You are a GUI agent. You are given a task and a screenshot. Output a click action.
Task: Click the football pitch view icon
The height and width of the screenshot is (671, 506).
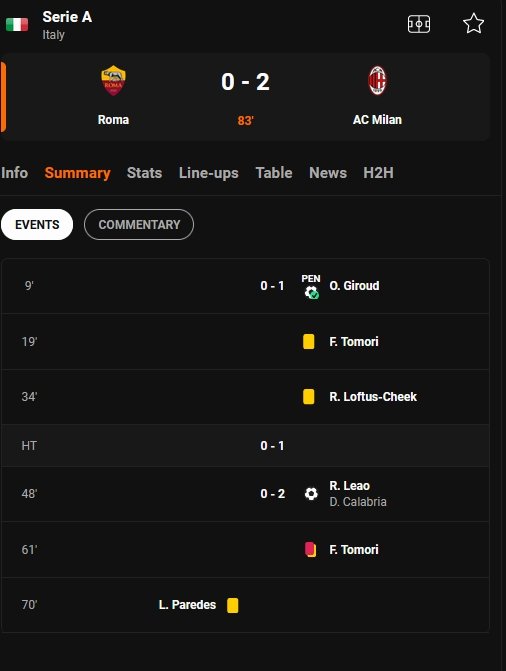coord(419,24)
